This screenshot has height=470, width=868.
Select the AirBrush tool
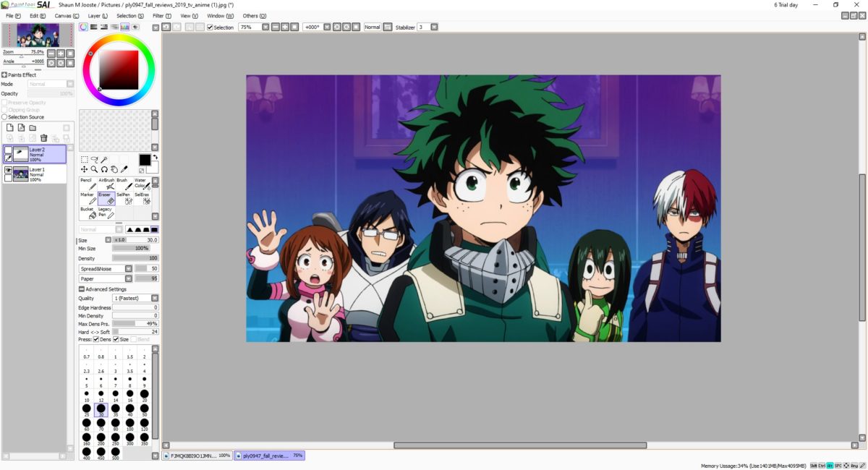pyautogui.click(x=106, y=184)
